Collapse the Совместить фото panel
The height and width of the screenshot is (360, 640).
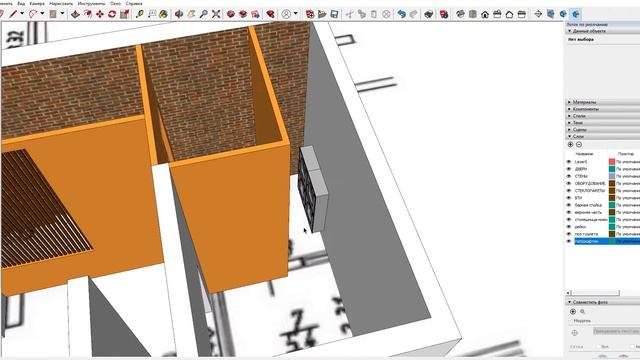pyautogui.click(x=602, y=302)
